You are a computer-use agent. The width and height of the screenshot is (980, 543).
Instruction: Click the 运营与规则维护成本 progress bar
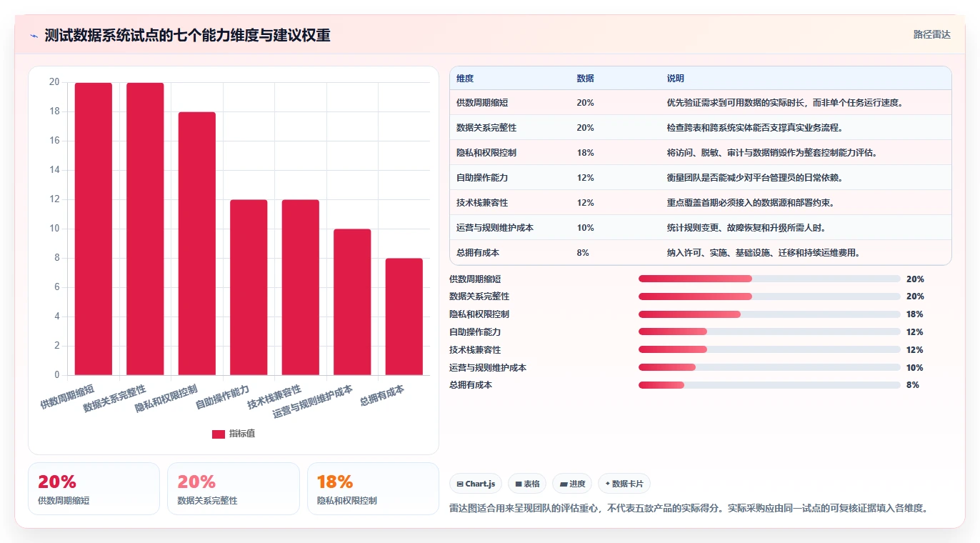tap(769, 367)
